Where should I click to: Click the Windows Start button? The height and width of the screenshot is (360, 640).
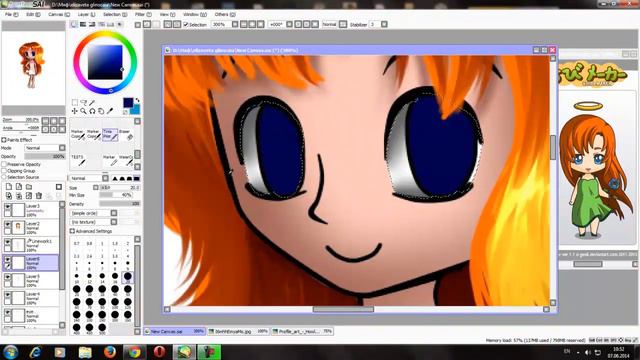click(x=10, y=352)
